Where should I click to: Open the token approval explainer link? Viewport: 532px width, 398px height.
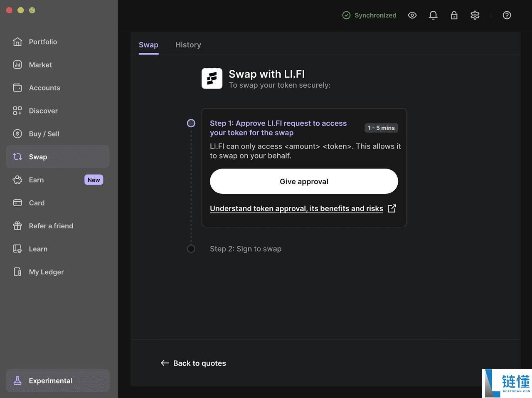coord(296,208)
